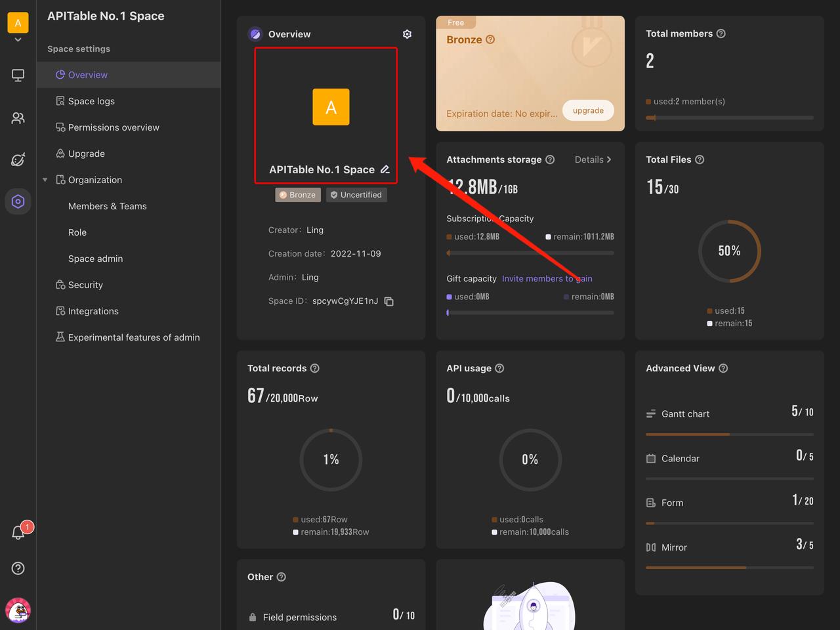840x630 pixels.
Task: Click help icon next to Other
Action: (282, 577)
